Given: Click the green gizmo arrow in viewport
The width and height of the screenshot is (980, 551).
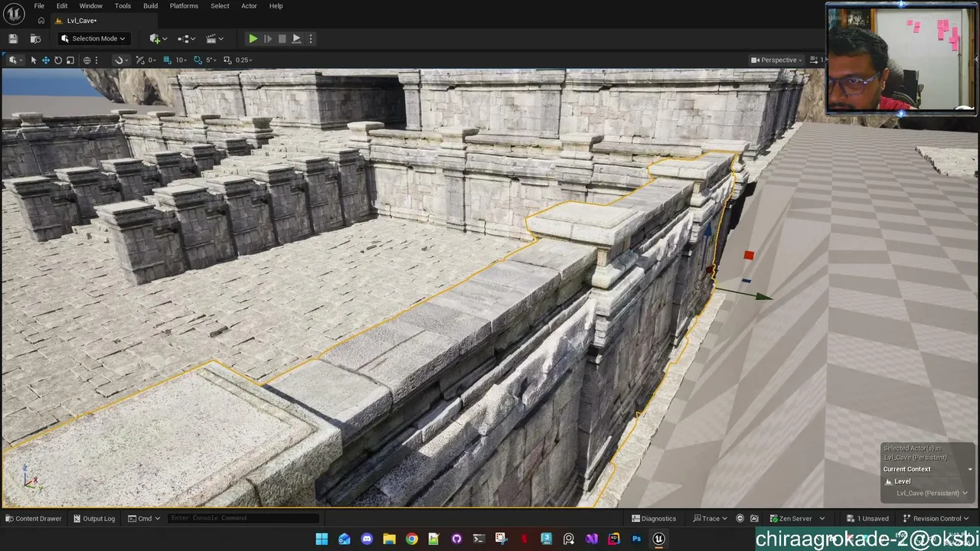Looking at the screenshot, I should tap(763, 296).
